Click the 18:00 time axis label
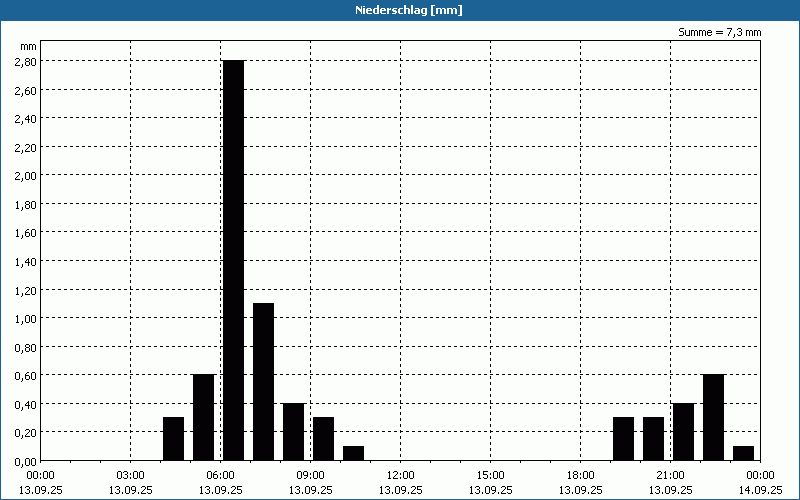800x500 pixels. coord(580,474)
